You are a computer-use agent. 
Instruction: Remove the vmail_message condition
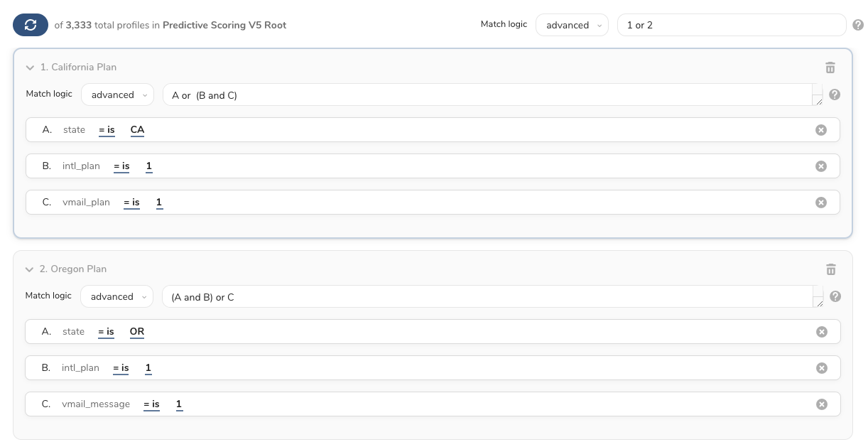(821, 404)
